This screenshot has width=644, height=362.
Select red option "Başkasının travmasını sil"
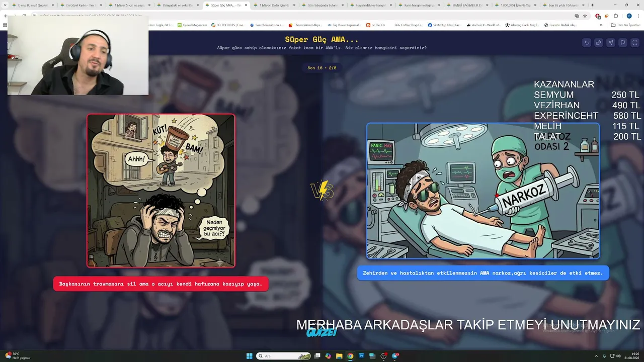click(x=161, y=284)
